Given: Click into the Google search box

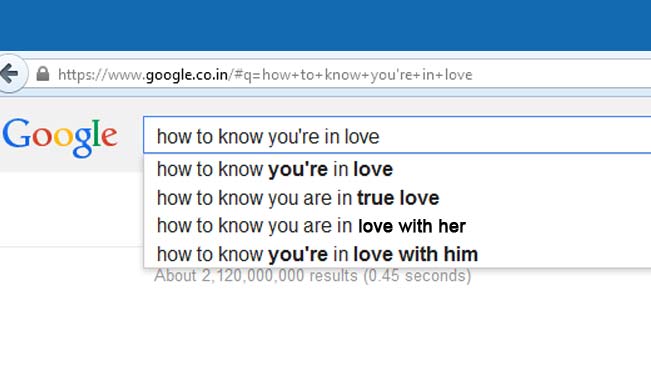Looking at the screenshot, I should (397, 135).
